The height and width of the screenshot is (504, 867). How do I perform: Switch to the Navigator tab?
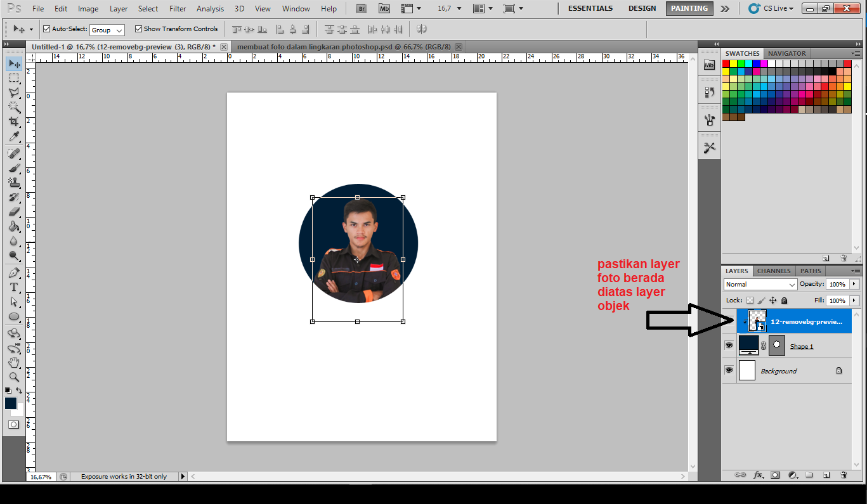tap(787, 53)
